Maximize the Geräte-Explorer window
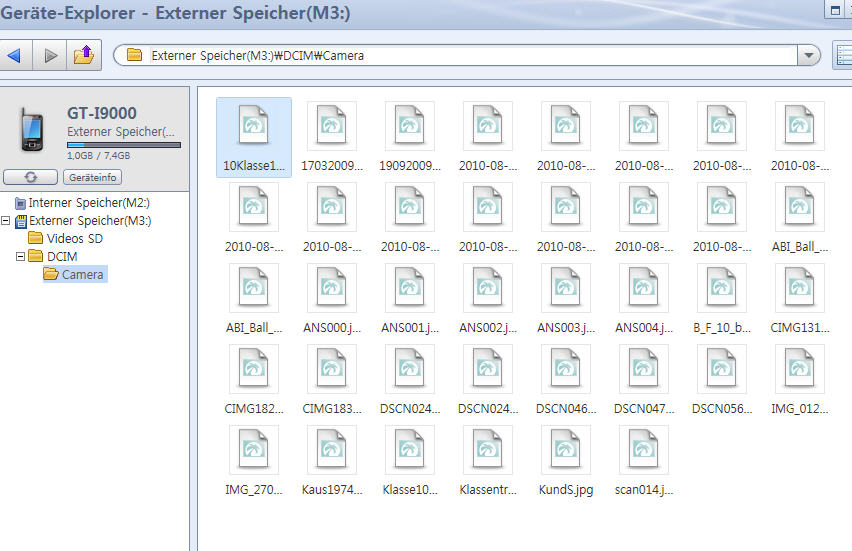Screen dimensions: 852x551 pos(835,10)
